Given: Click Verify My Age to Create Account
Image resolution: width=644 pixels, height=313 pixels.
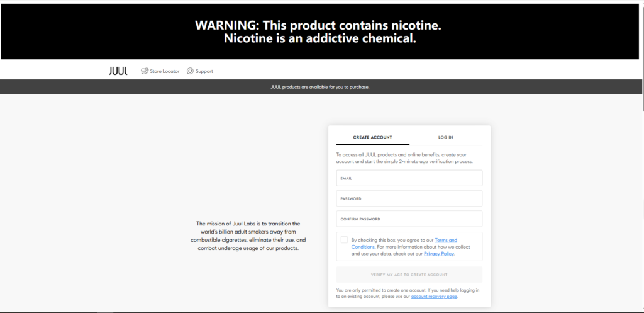Looking at the screenshot, I should tap(409, 275).
